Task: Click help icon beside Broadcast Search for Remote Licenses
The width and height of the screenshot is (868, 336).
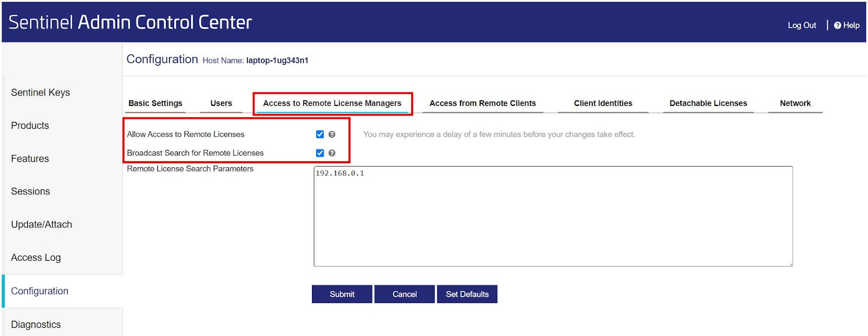Action: (331, 153)
